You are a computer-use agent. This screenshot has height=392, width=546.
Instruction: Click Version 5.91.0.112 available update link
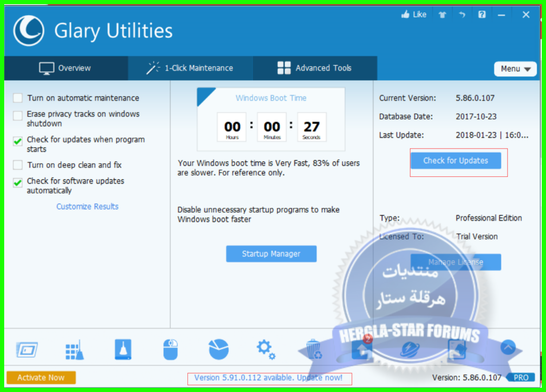pyautogui.click(x=268, y=378)
